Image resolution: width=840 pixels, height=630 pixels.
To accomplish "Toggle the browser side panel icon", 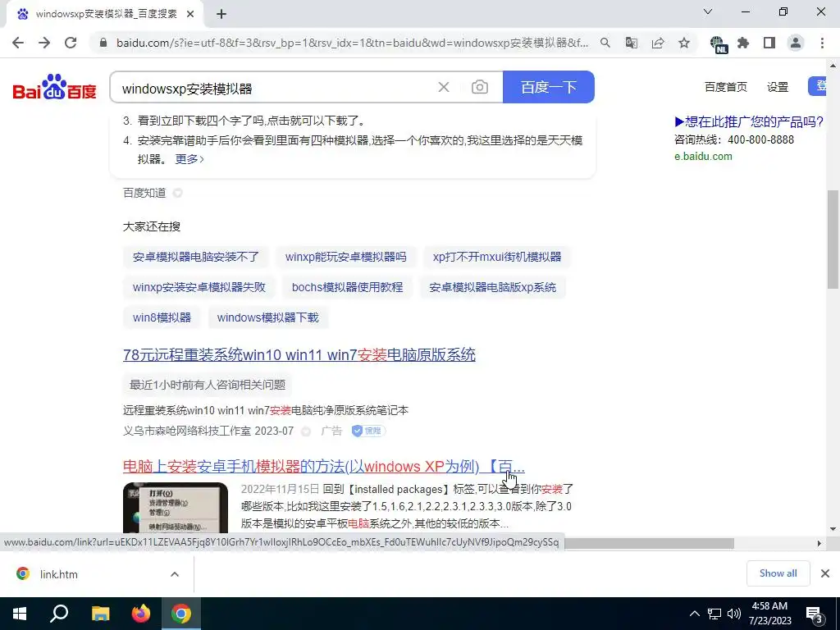I will pyautogui.click(x=769, y=43).
